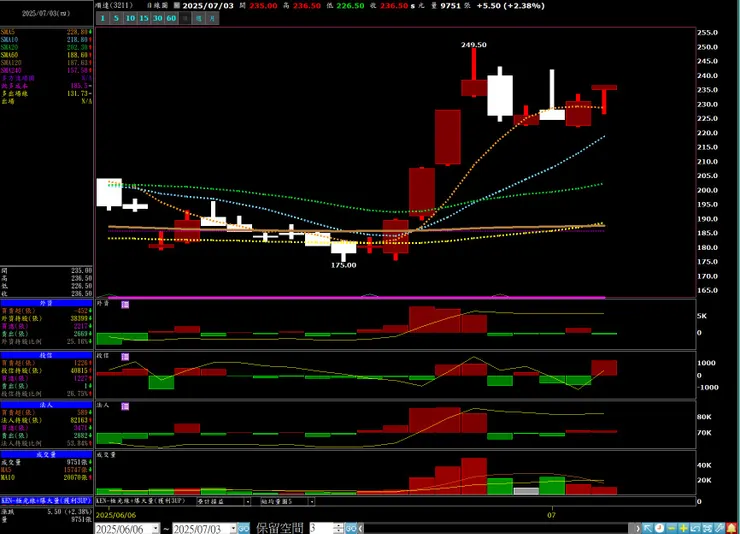Click the wrench settings icon
740x534 pixels.
[x=719, y=528]
